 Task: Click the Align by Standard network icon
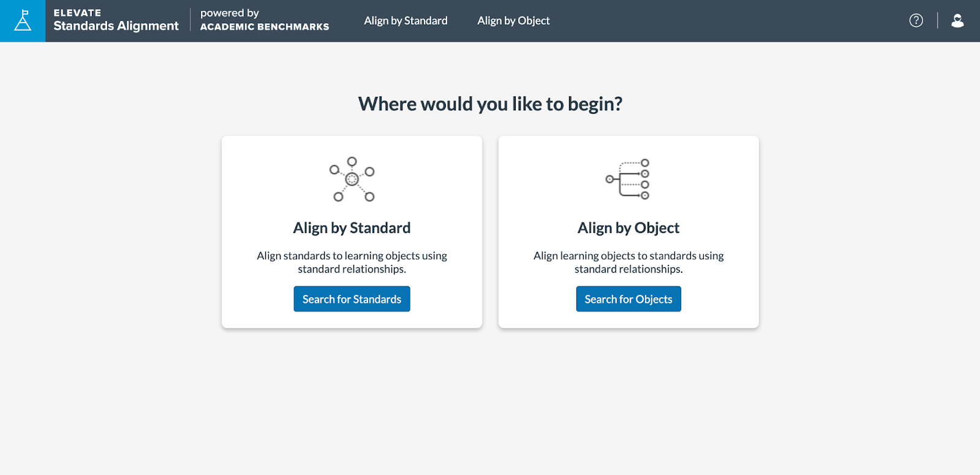[x=352, y=180]
